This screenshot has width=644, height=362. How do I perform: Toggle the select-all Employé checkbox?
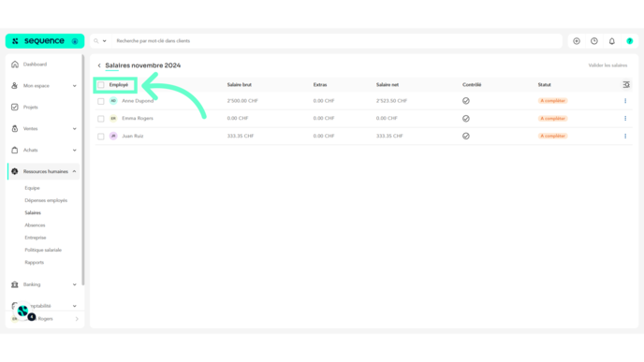(x=101, y=85)
